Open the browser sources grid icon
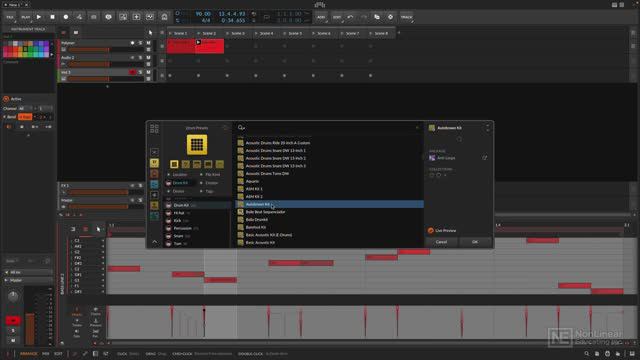 pos(154,129)
